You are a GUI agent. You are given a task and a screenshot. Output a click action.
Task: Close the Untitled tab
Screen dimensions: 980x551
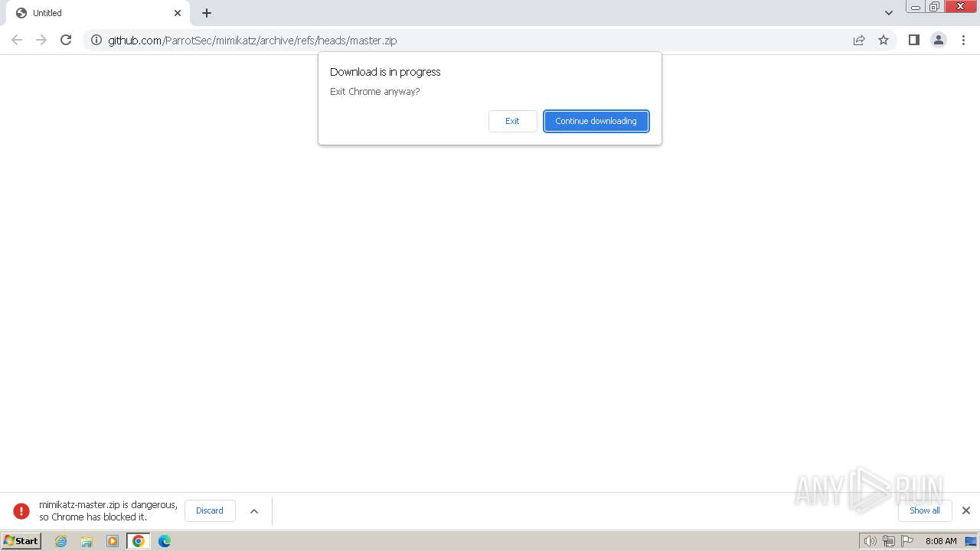click(178, 13)
